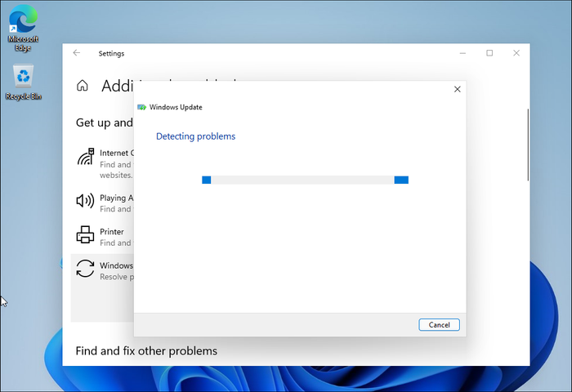The width and height of the screenshot is (572, 392).
Task: Select the Playing Audio label text
Action: (x=115, y=198)
